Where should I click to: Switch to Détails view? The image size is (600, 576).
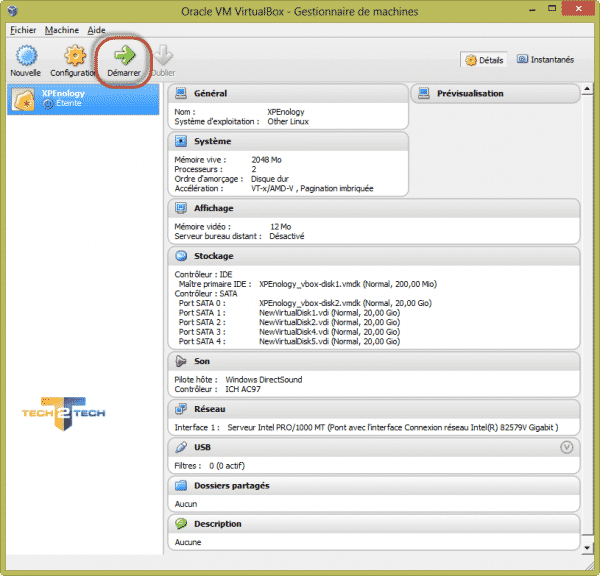pyautogui.click(x=484, y=60)
